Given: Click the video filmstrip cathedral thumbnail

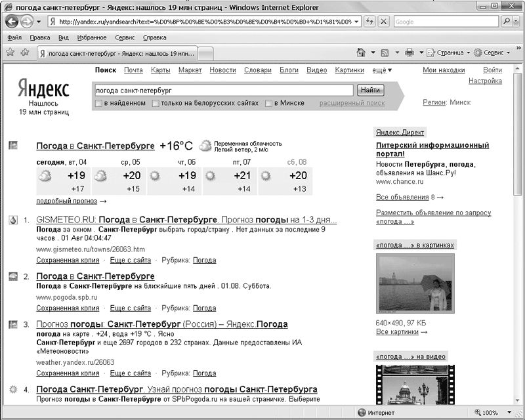Looking at the screenshot, I should (x=415, y=385).
